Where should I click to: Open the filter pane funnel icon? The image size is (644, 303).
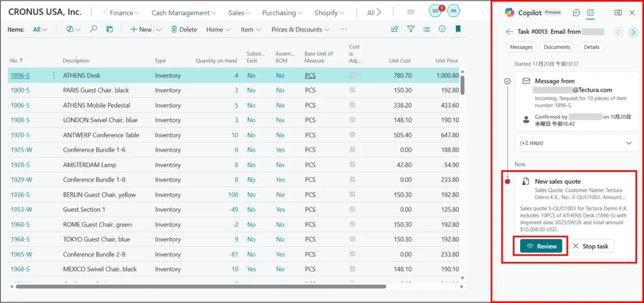(411, 29)
